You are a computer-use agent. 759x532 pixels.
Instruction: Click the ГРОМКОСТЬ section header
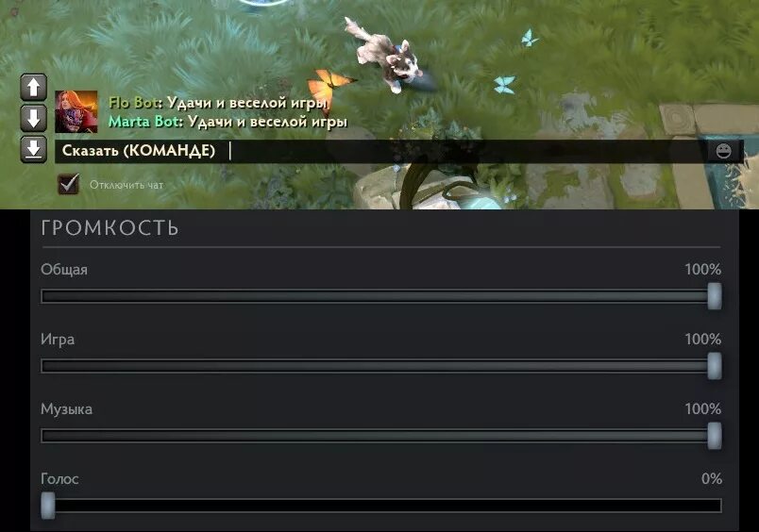(110, 227)
